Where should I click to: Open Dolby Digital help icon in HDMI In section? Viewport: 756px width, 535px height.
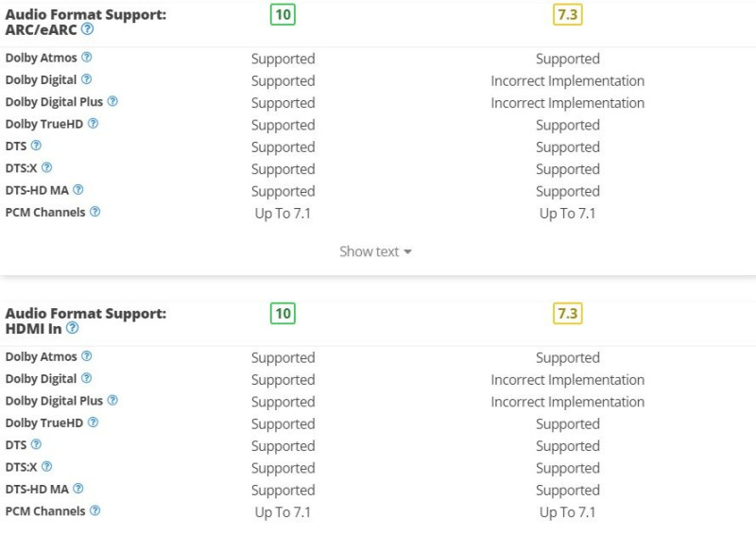86,378
